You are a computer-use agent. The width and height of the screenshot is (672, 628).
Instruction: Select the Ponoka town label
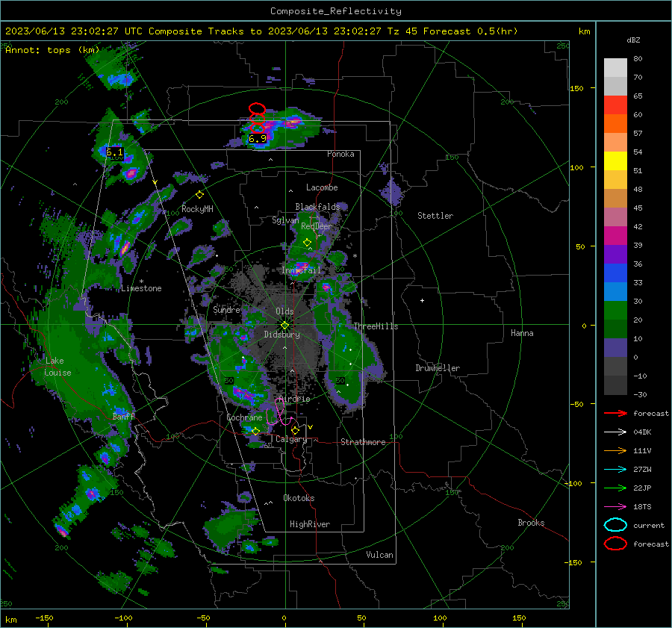[x=340, y=154]
